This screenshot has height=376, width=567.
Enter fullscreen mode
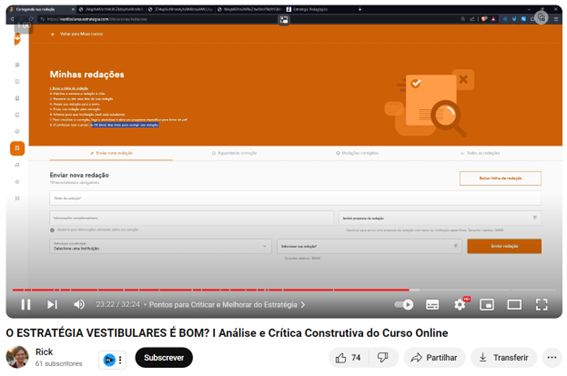[541, 305]
